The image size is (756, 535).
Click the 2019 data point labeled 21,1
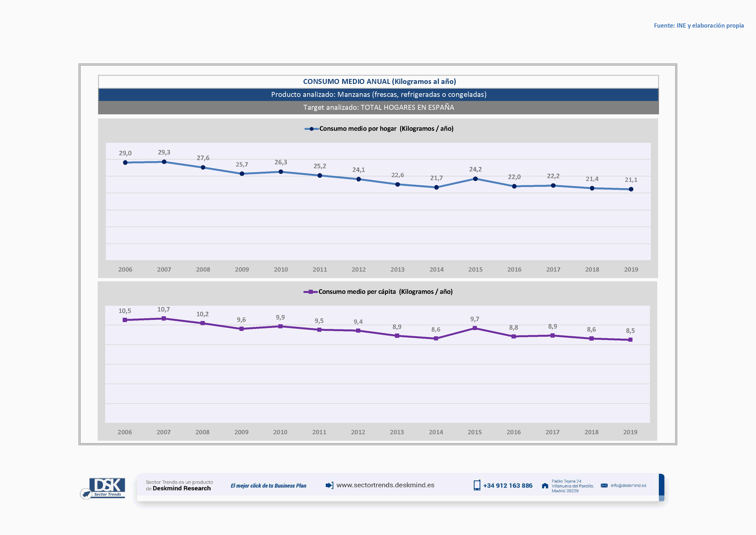[x=631, y=189]
